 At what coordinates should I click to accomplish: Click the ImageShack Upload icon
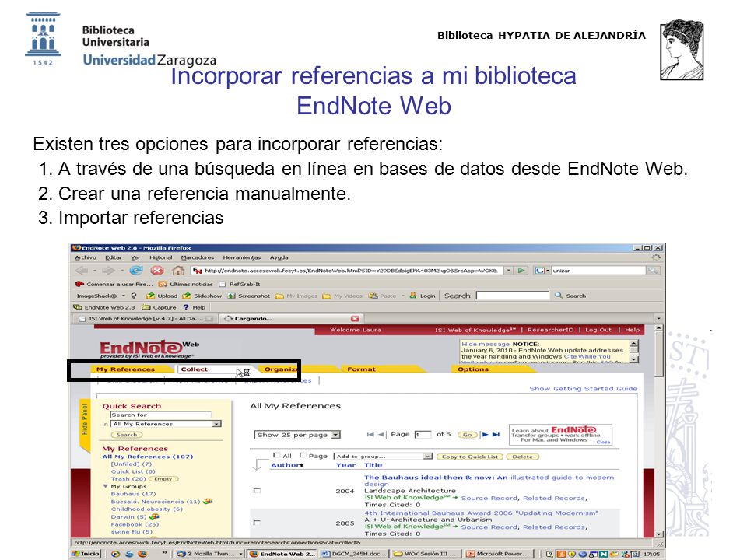click(162, 296)
